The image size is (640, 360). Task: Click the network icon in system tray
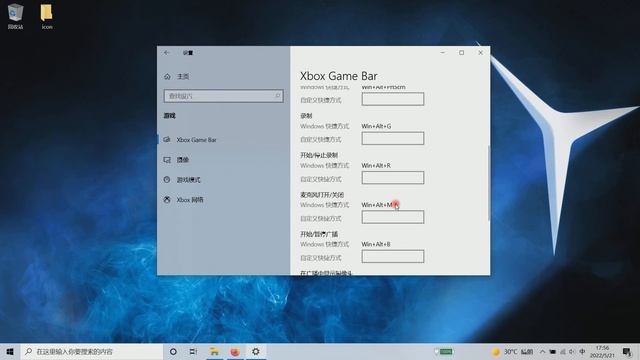562,351
